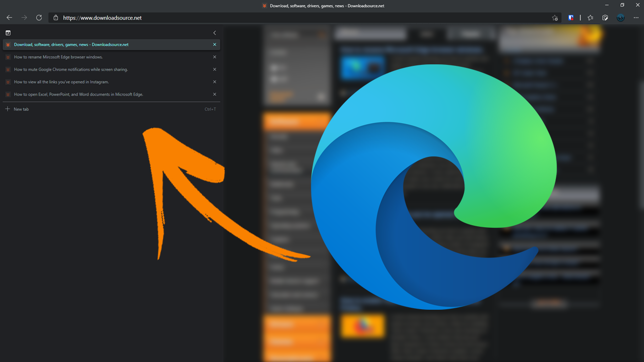Viewport: 644px width, 362px height.
Task: Open the Favorites list icon
Action: pos(591,18)
